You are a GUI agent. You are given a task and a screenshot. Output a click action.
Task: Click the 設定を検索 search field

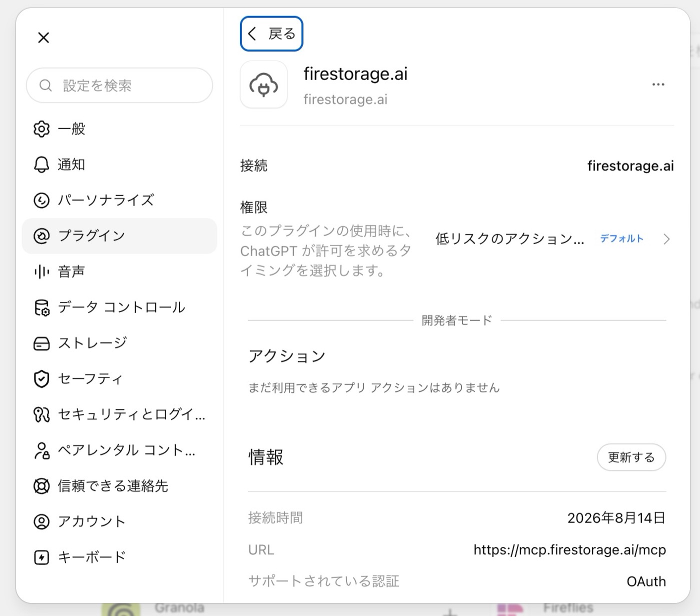coord(119,86)
